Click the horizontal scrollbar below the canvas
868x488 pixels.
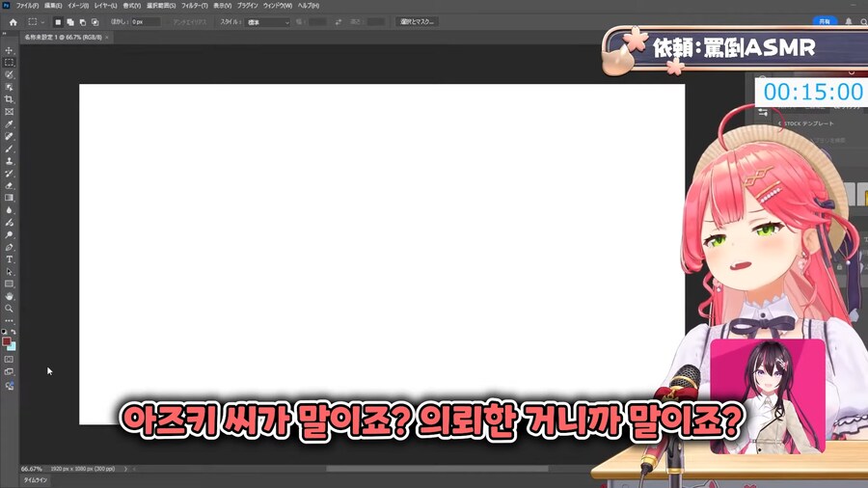pos(437,469)
